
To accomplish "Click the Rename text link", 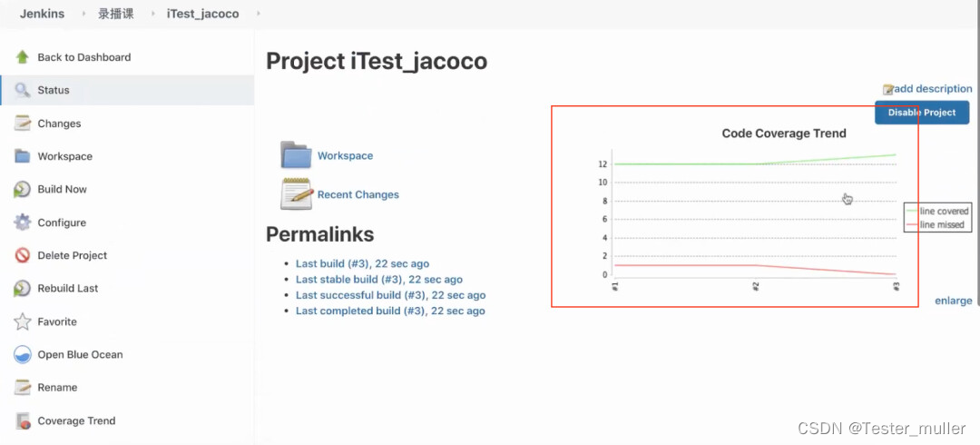I will point(57,388).
